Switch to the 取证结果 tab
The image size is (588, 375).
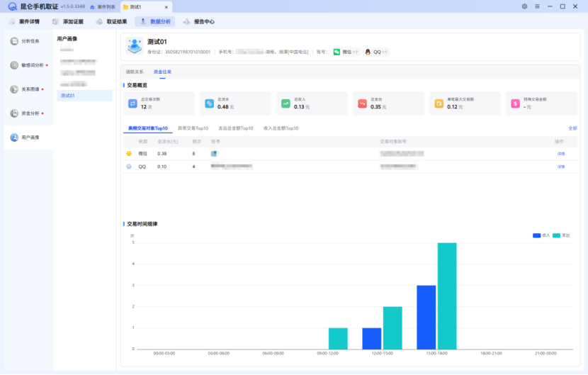pyautogui.click(x=111, y=22)
